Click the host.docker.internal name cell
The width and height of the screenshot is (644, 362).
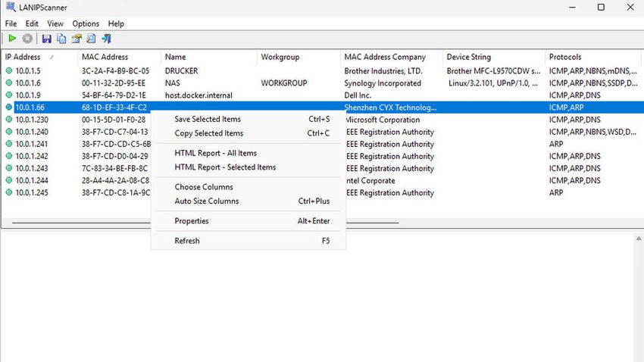[x=199, y=95]
